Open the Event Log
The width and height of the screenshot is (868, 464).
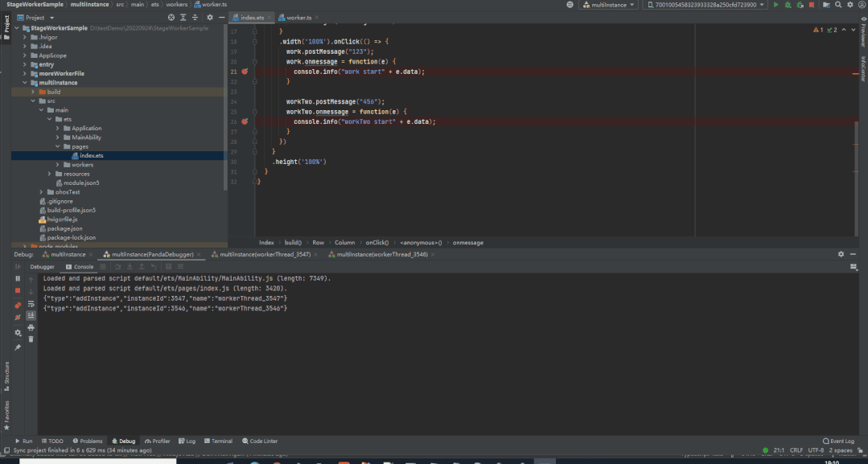(x=839, y=441)
